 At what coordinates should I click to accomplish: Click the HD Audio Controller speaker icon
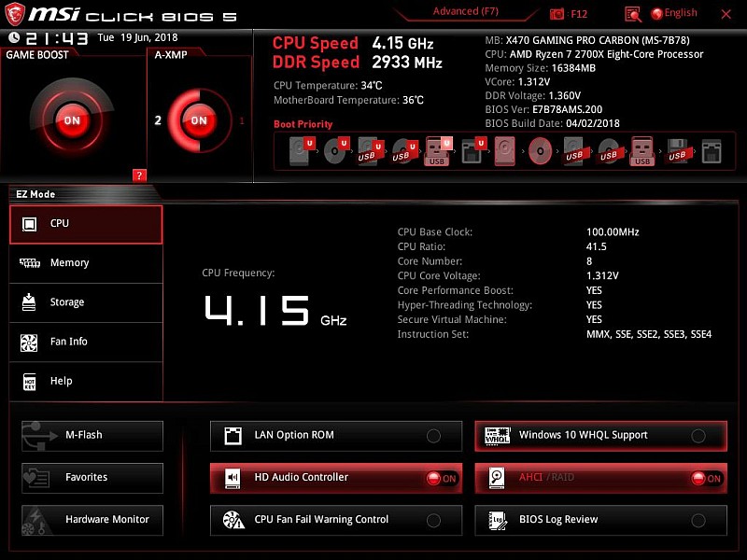pos(233,478)
